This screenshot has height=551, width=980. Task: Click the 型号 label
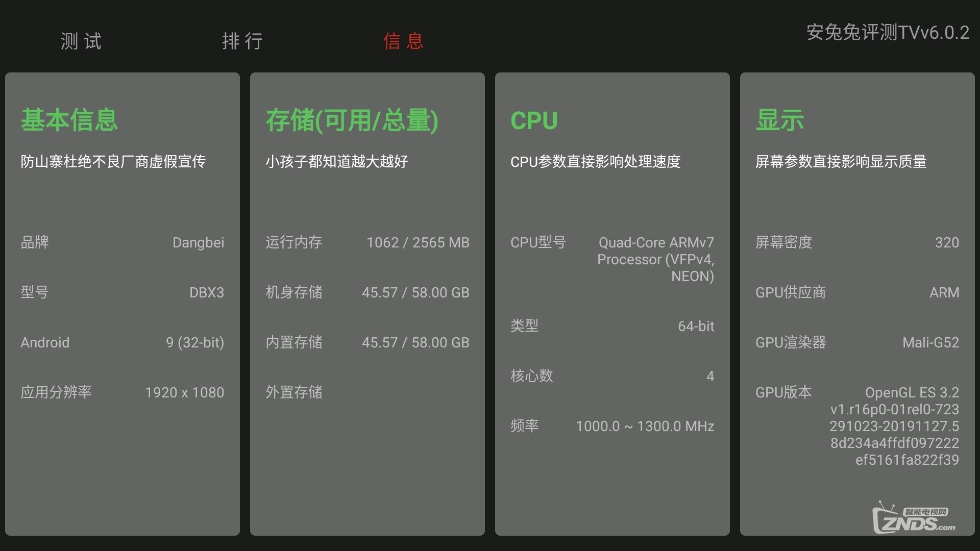[x=35, y=292]
